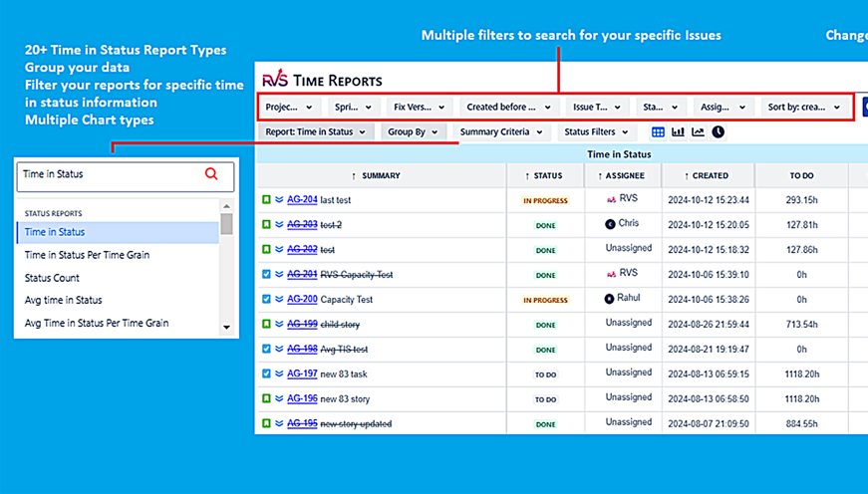This screenshot has height=494, width=868.
Task: Expand details chevron for AG-195
Action: coord(279,423)
